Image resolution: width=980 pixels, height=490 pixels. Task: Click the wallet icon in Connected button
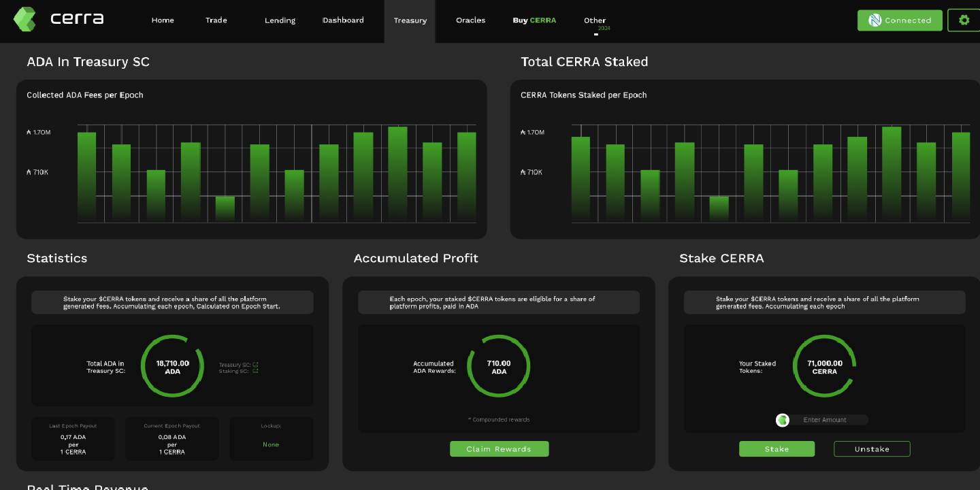point(875,20)
